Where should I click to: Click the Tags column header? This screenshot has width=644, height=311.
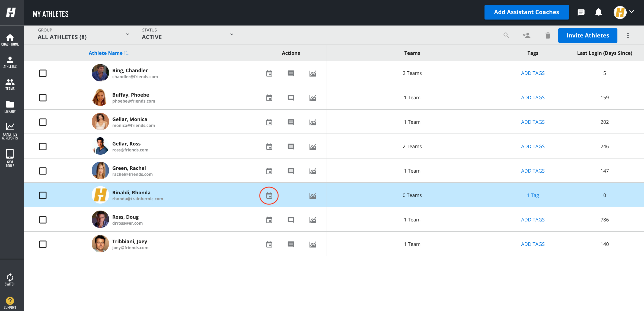tap(533, 53)
